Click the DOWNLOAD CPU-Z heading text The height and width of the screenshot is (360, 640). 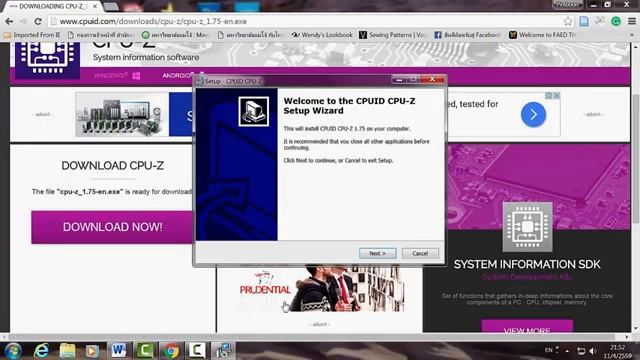click(x=113, y=165)
